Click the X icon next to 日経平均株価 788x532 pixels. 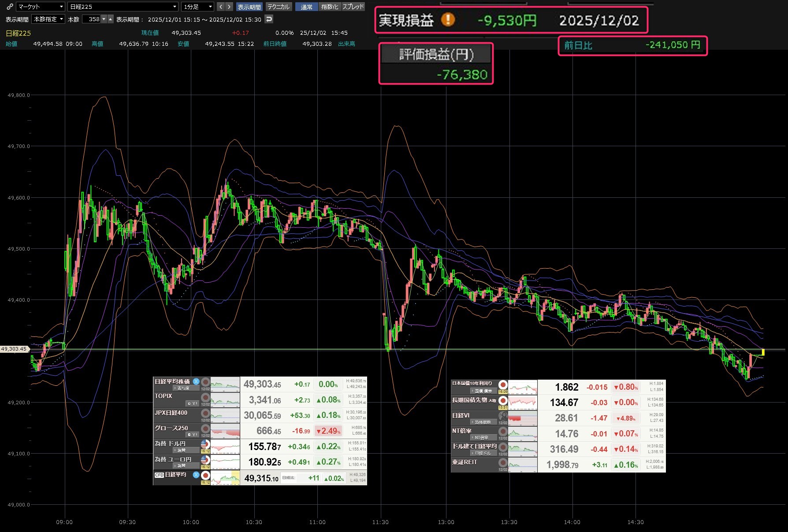[196, 381]
